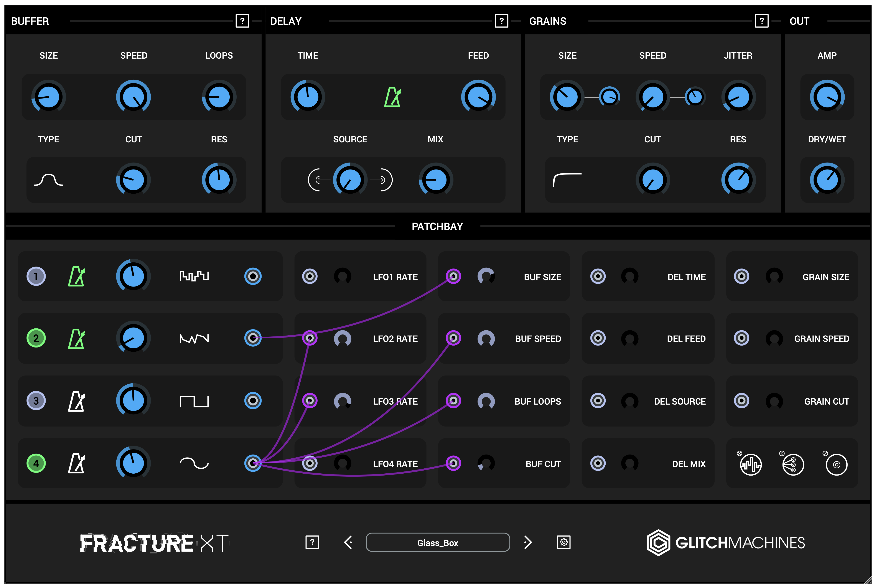Screen dimensions: 875x588
Task: Change LFO 1 random step waveform shape
Action: click(x=194, y=276)
